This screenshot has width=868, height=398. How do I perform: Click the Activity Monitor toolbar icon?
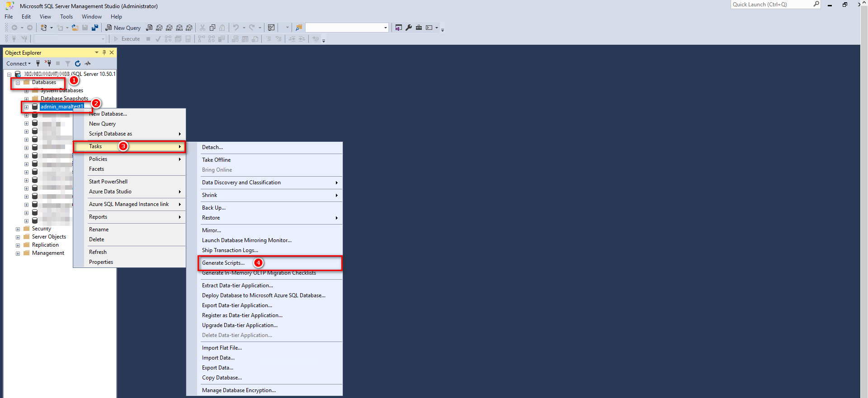(271, 28)
